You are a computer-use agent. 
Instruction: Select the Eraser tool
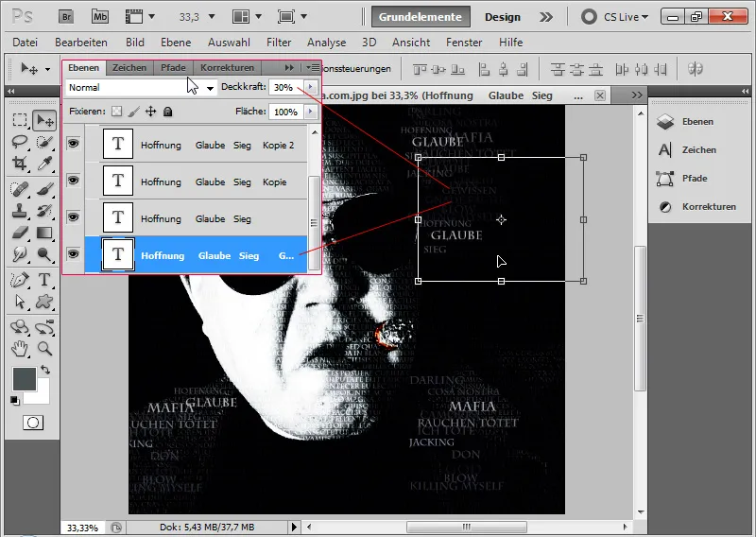click(x=19, y=233)
